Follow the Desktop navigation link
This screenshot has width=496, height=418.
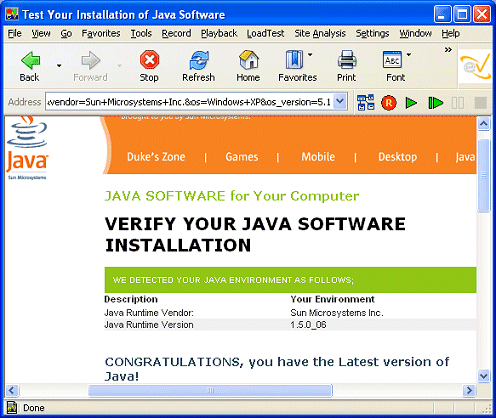(x=397, y=157)
